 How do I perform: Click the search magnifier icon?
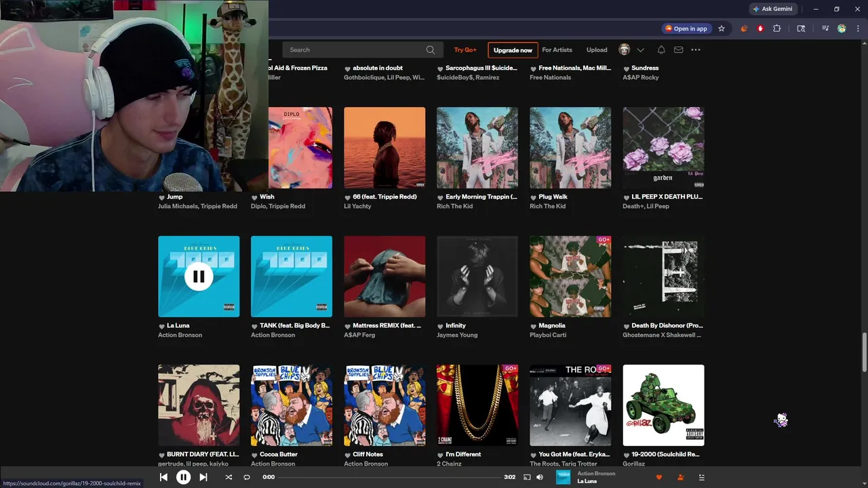pos(431,50)
